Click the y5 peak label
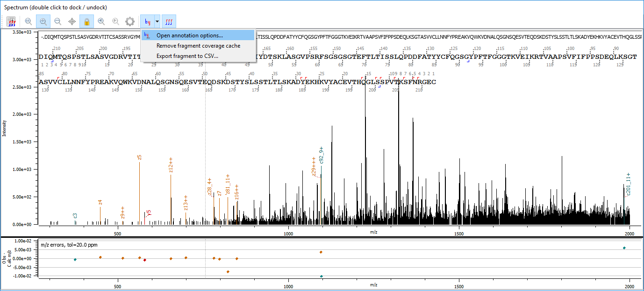 (x=149, y=213)
